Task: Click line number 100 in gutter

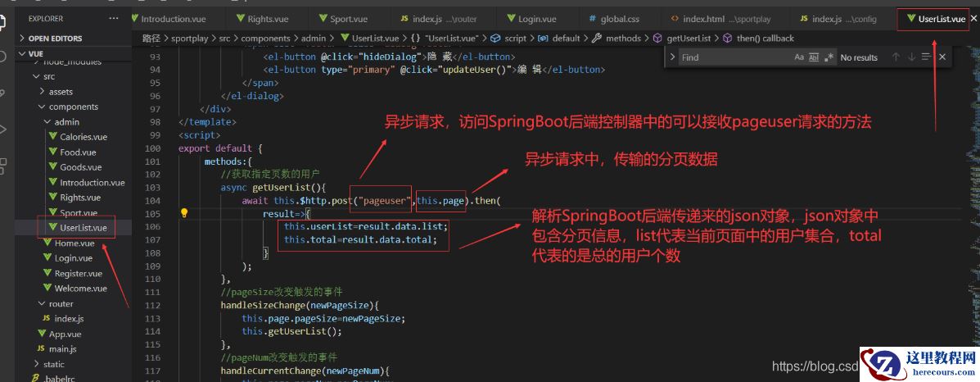Action: coord(152,148)
